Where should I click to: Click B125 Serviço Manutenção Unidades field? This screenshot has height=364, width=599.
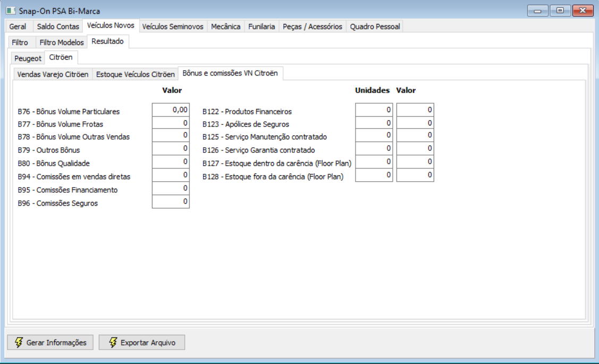pos(374,135)
